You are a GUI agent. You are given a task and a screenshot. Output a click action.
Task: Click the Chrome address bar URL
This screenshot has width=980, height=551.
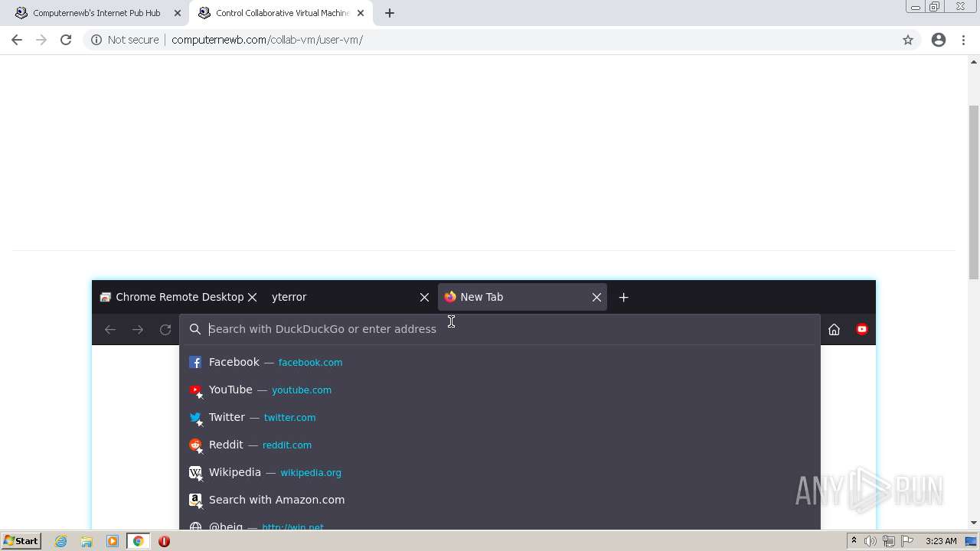(267, 40)
